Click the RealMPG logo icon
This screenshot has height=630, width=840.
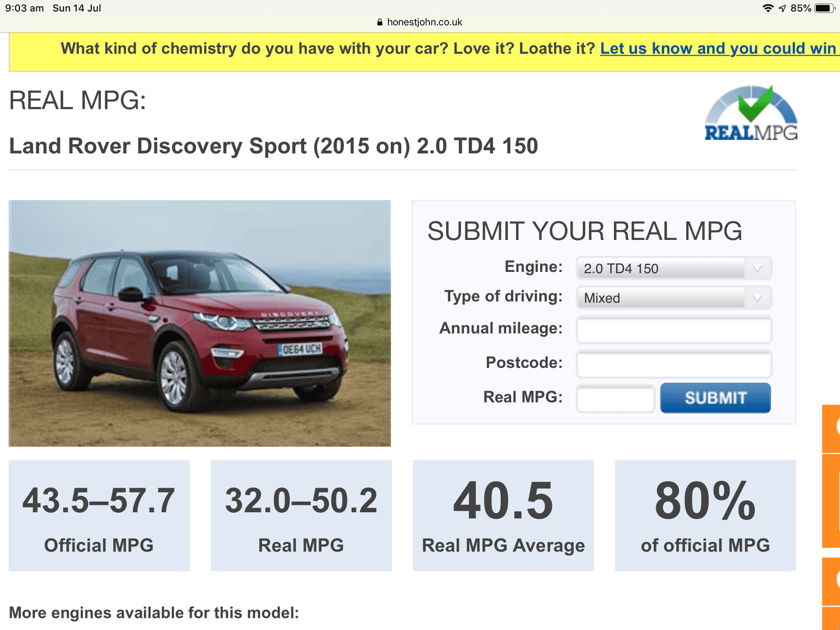click(x=751, y=113)
